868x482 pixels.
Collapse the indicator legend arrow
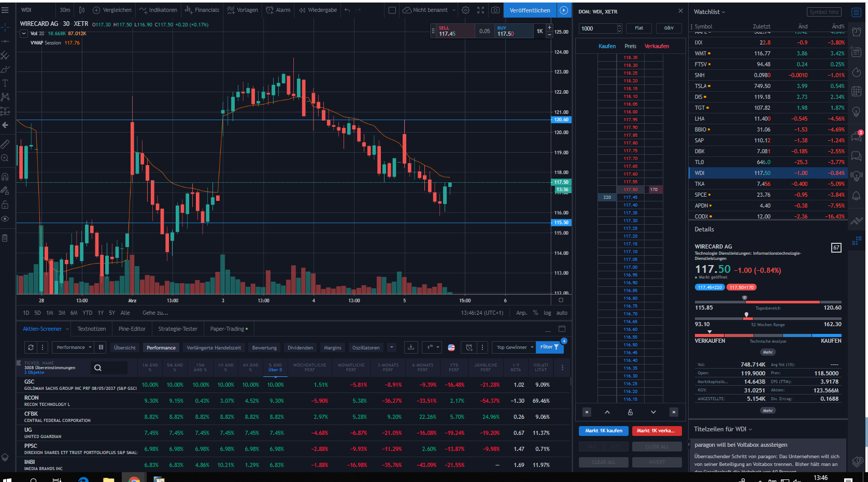tap(24, 34)
